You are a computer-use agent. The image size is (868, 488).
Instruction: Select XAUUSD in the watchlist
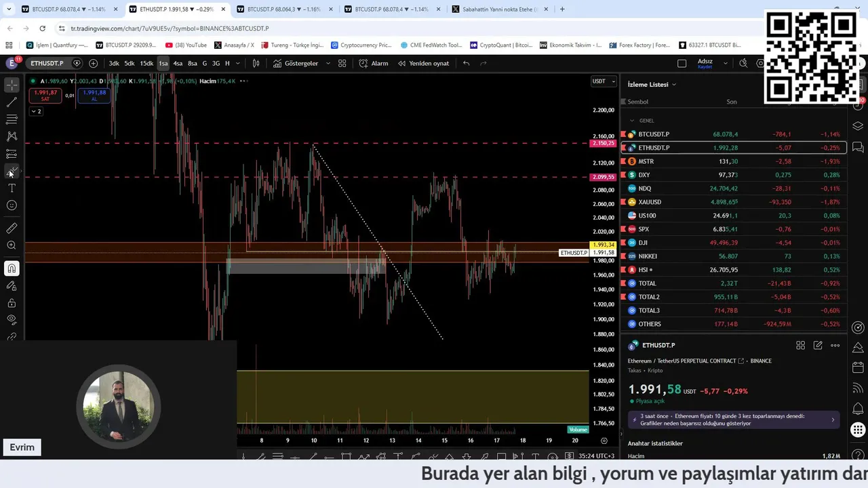(x=734, y=202)
